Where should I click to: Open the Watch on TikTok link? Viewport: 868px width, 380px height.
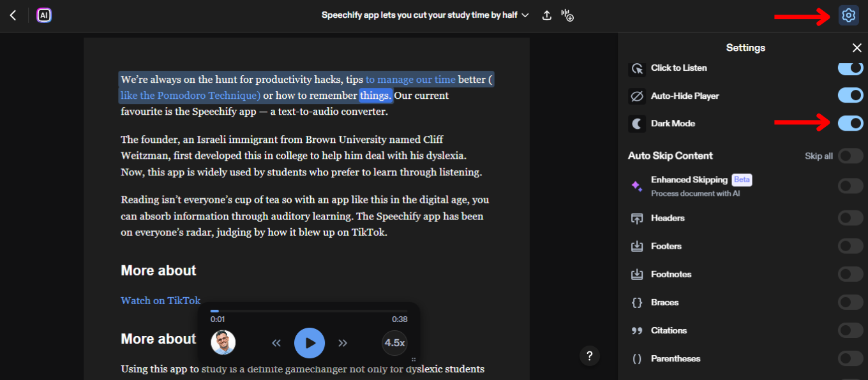(x=161, y=300)
